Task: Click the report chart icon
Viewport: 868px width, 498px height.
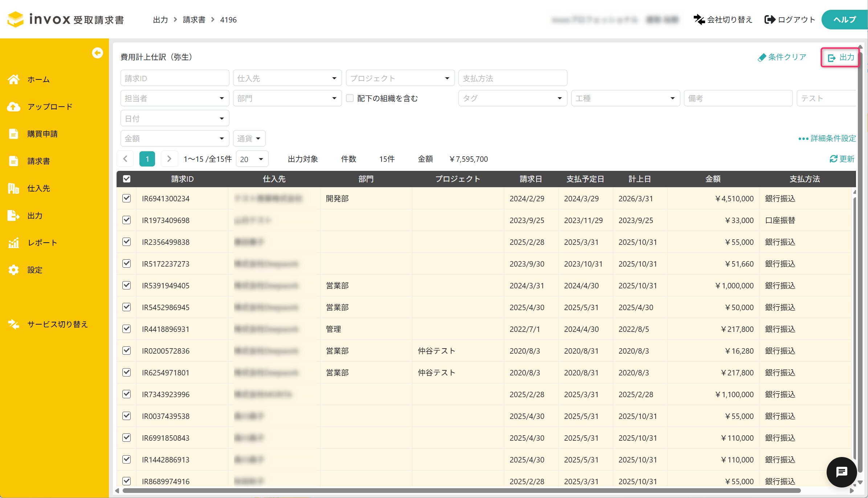Action: coord(13,243)
